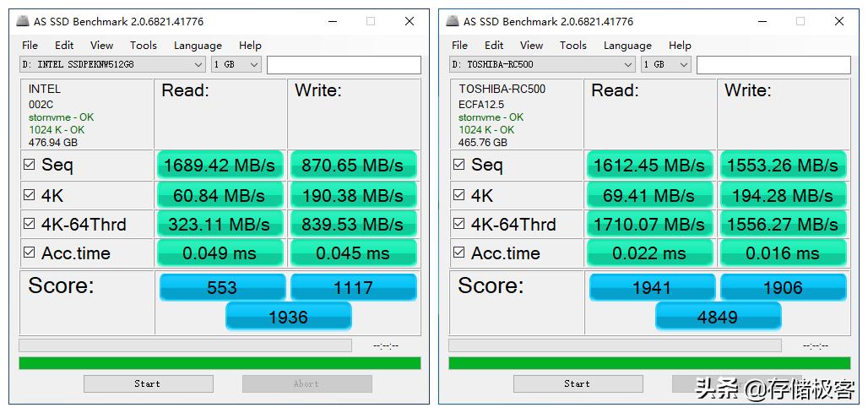Screen dimensions: 868x413
Task: Click the 476.94 GB capacity text
Action: click(x=53, y=142)
